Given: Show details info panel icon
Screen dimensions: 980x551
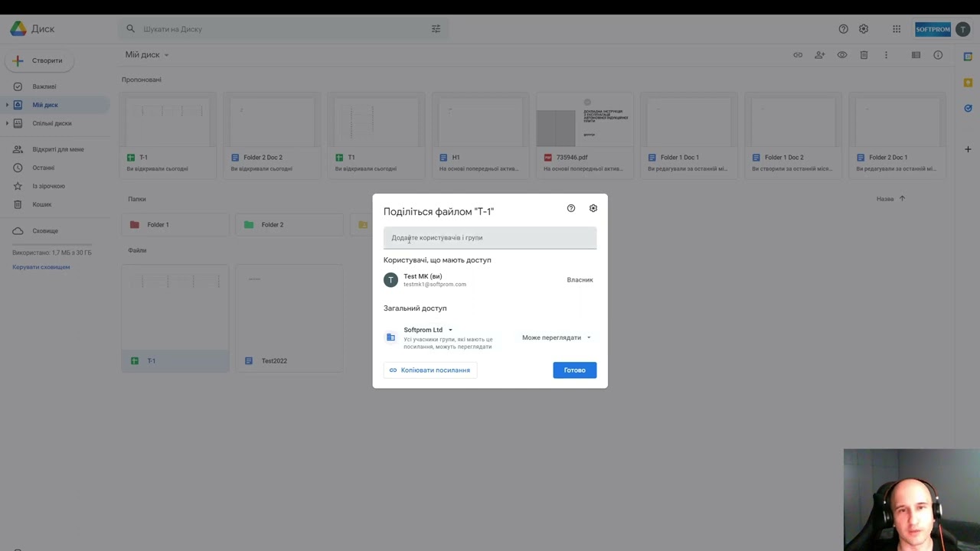Looking at the screenshot, I should pyautogui.click(x=938, y=55).
